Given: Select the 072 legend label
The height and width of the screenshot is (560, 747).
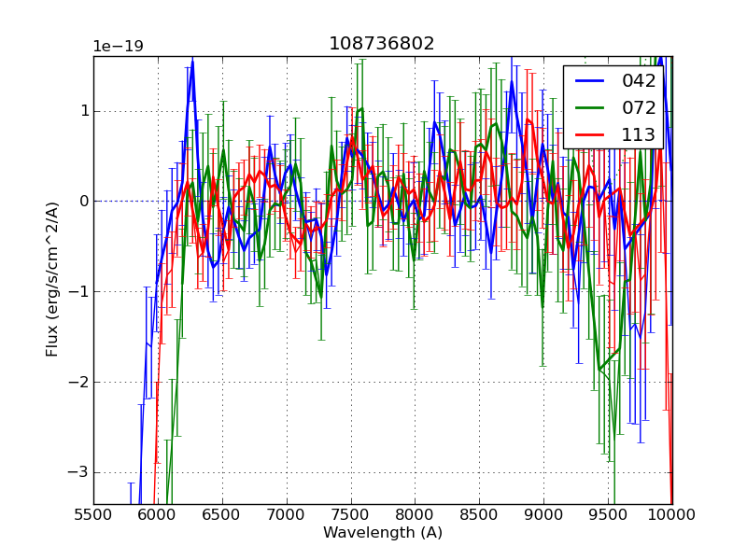Looking at the screenshot, I should [639, 108].
